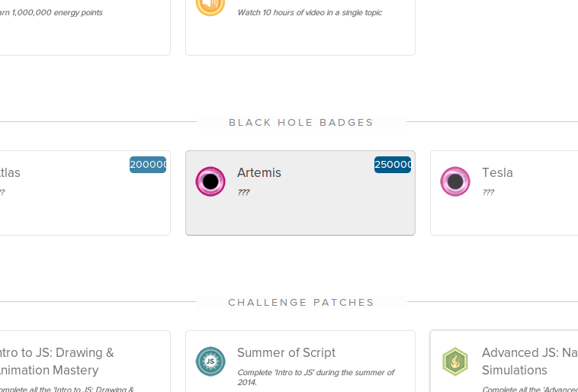This screenshot has width=578, height=392.
Task: Click the ??? description under Tesla
Action: (488, 192)
